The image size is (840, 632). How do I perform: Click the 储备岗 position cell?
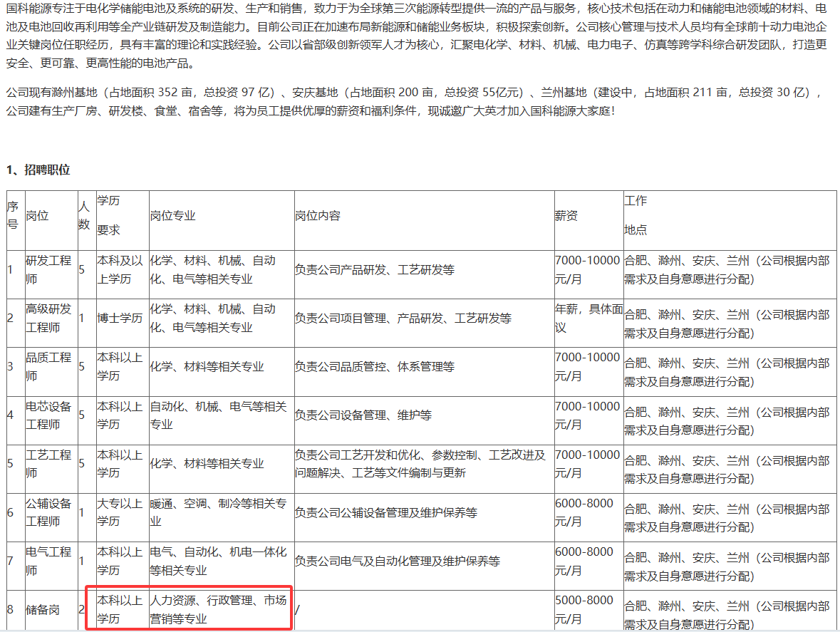(43, 610)
